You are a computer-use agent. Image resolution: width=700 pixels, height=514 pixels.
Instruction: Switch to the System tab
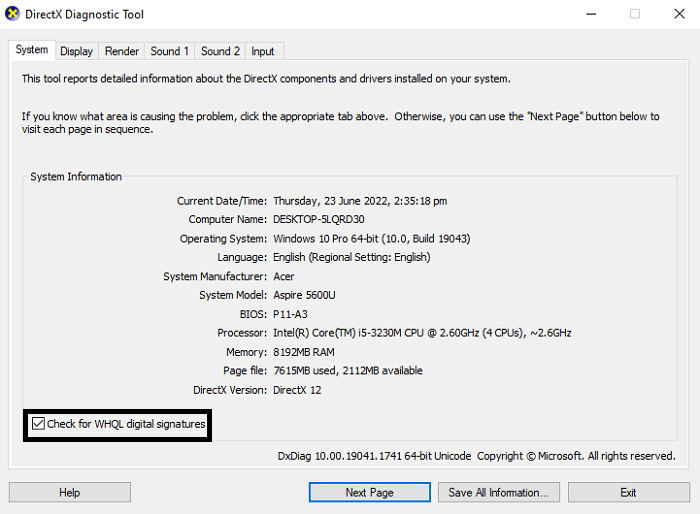click(x=32, y=50)
